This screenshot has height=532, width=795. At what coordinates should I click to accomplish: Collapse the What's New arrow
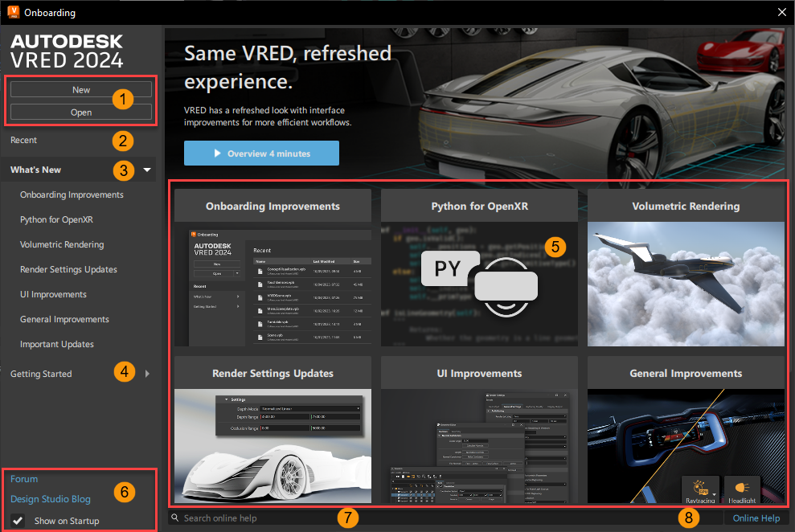click(147, 170)
